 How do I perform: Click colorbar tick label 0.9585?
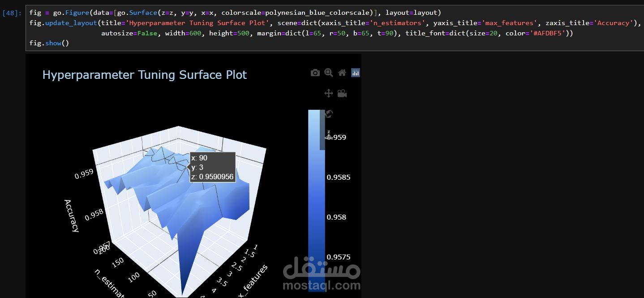[x=339, y=177]
